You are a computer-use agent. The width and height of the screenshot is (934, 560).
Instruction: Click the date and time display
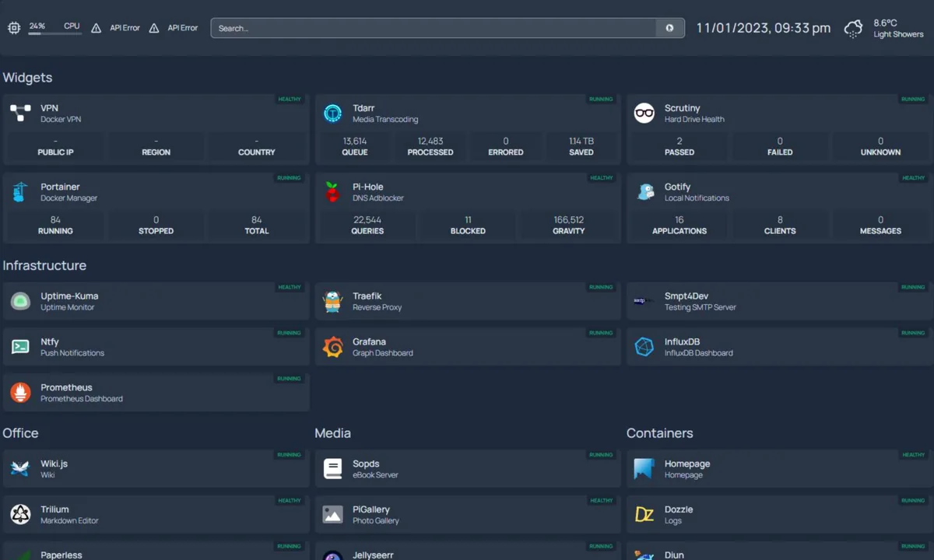[764, 28]
